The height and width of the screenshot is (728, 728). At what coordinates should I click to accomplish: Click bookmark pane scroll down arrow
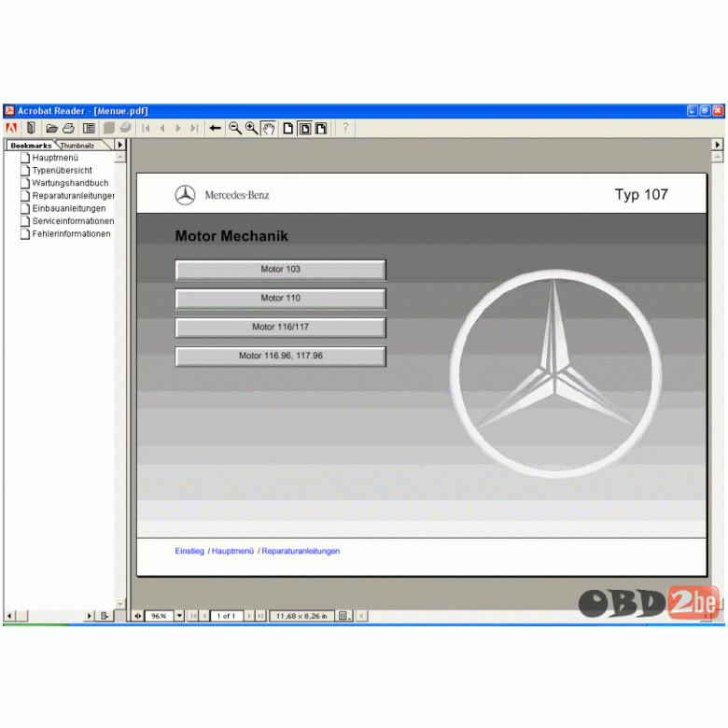(x=120, y=604)
